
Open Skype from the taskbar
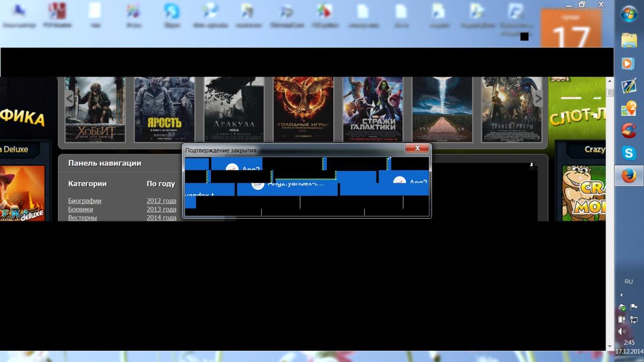click(628, 153)
